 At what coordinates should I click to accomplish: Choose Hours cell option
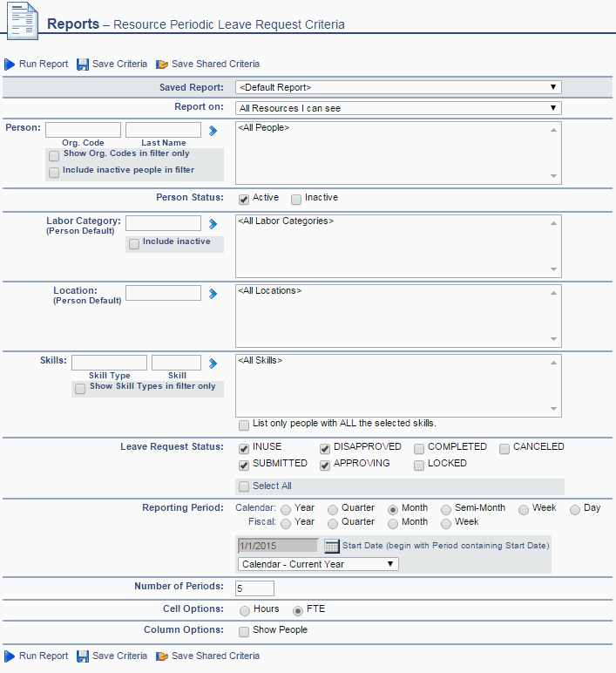[x=245, y=611]
